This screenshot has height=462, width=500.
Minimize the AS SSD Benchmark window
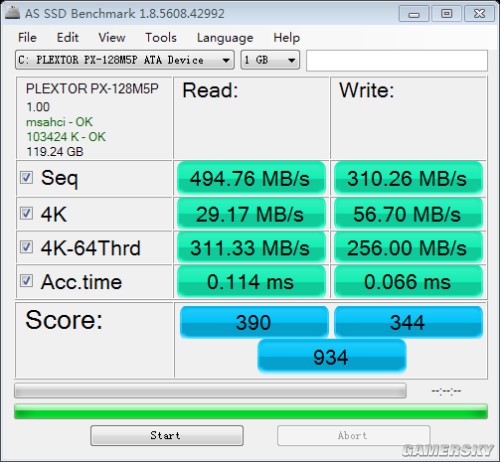point(414,14)
